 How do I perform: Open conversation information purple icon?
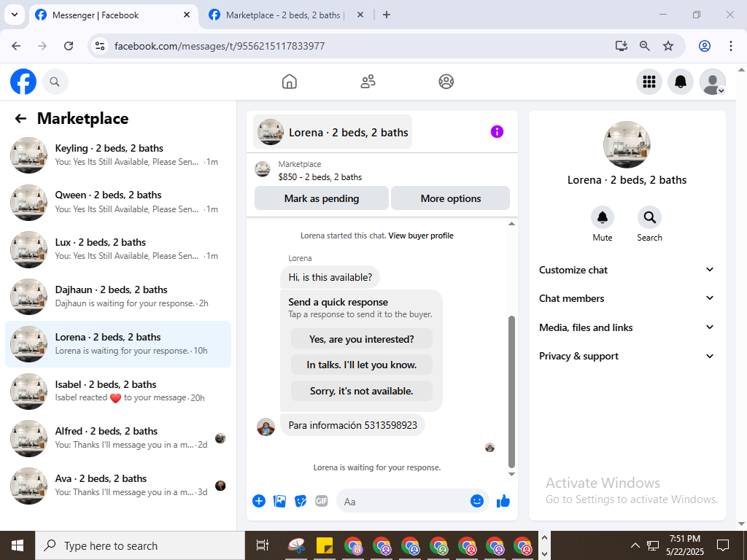[x=497, y=132]
